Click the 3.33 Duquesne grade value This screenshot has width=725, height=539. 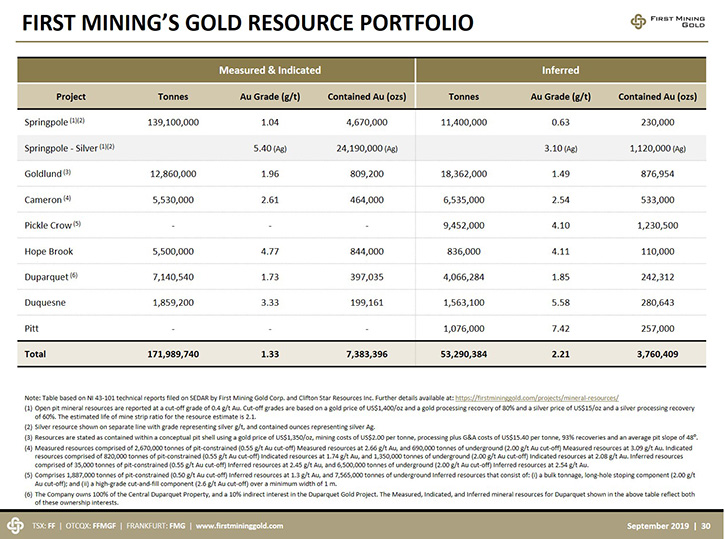point(270,302)
